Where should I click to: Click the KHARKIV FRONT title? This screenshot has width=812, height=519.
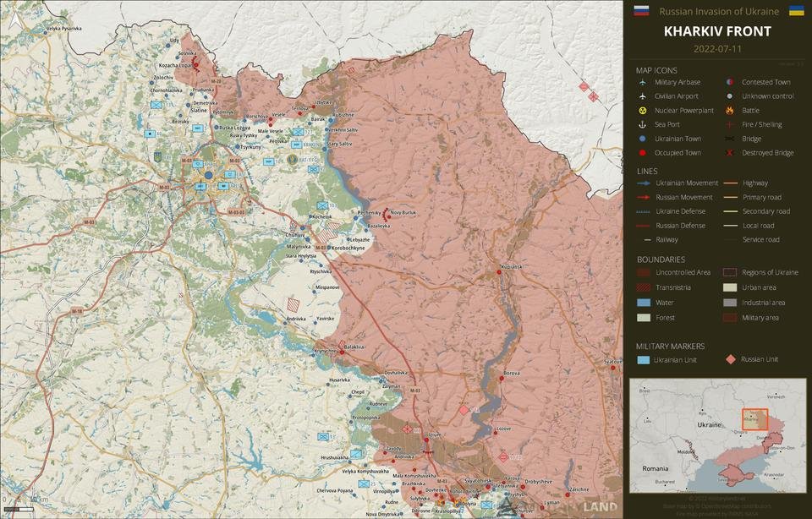click(x=717, y=31)
